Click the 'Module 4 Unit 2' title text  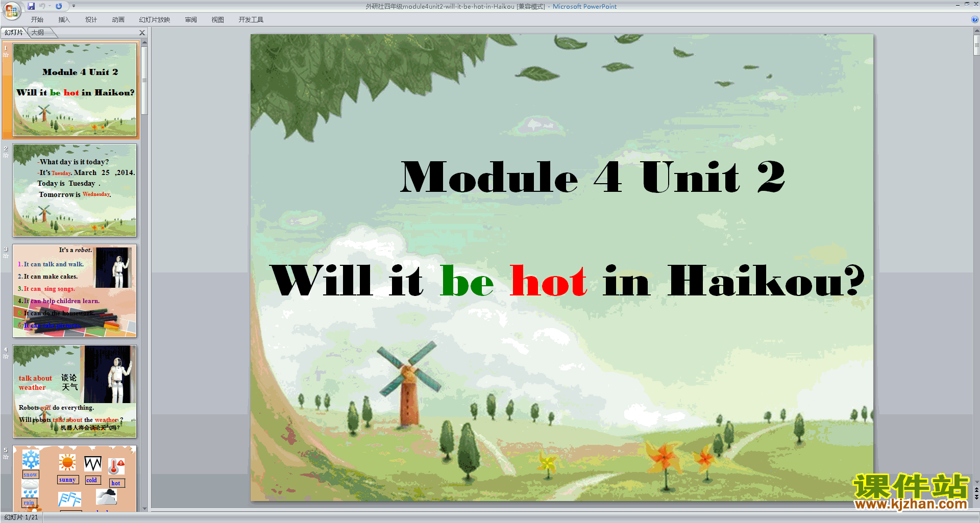592,177
